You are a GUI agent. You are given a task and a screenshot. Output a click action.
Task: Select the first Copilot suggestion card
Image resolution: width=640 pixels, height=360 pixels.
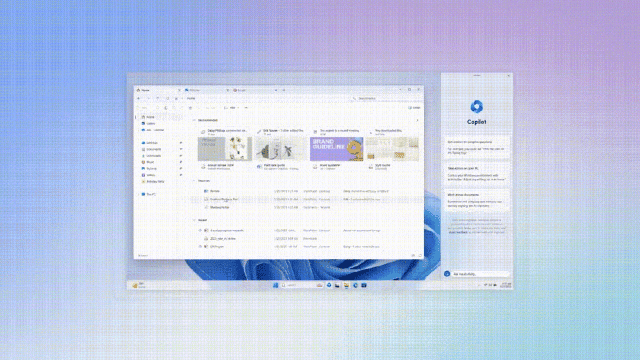pos(477,147)
